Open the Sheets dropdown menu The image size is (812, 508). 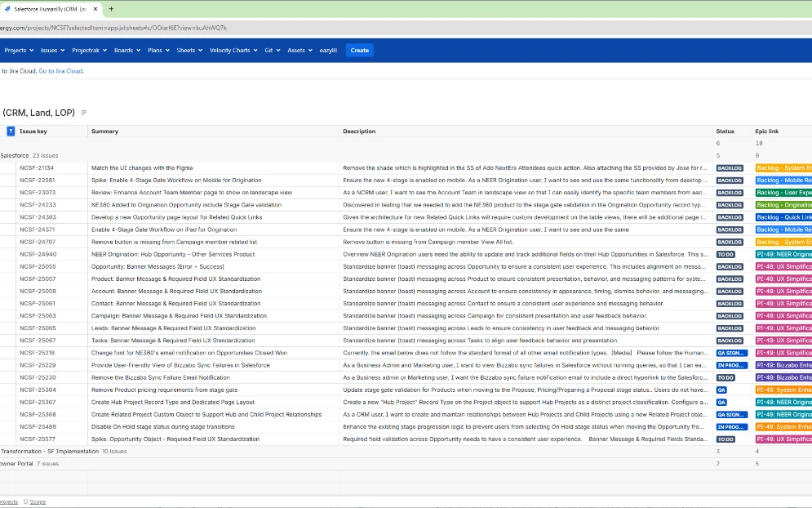[x=189, y=51]
